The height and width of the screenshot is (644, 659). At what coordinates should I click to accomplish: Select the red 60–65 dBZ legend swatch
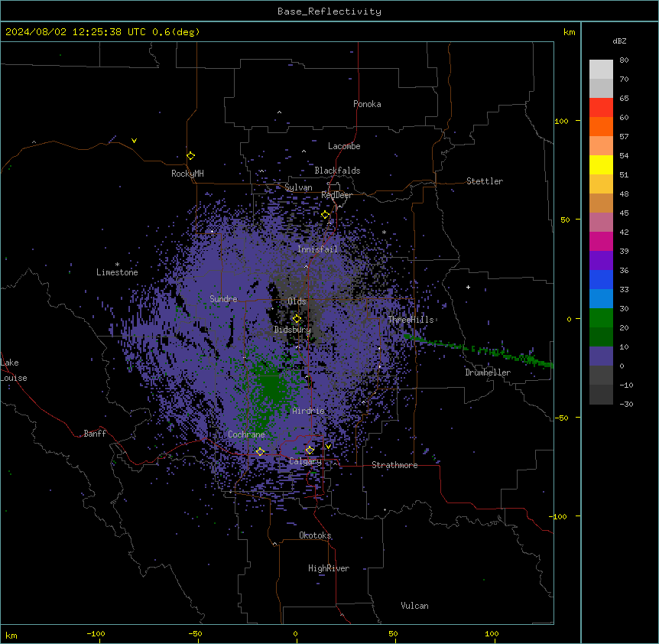601,108
